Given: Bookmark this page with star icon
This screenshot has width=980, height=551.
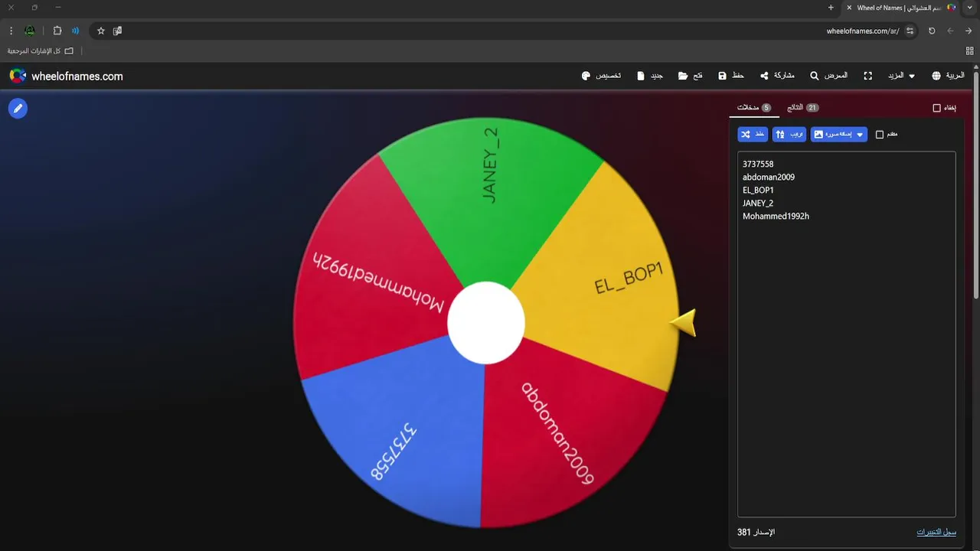Looking at the screenshot, I should click(101, 31).
